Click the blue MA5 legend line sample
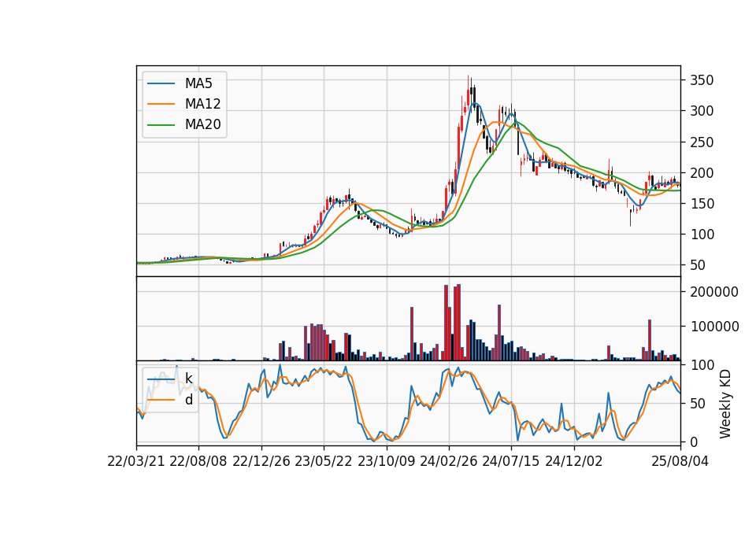Image resolution: width=756 pixels, height=543 pixels. coord(161,84)
